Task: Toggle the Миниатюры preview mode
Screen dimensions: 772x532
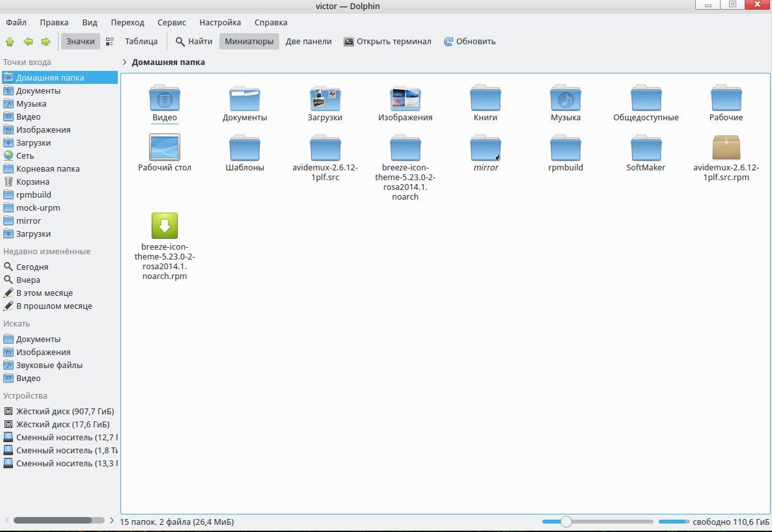Action: 249,42
